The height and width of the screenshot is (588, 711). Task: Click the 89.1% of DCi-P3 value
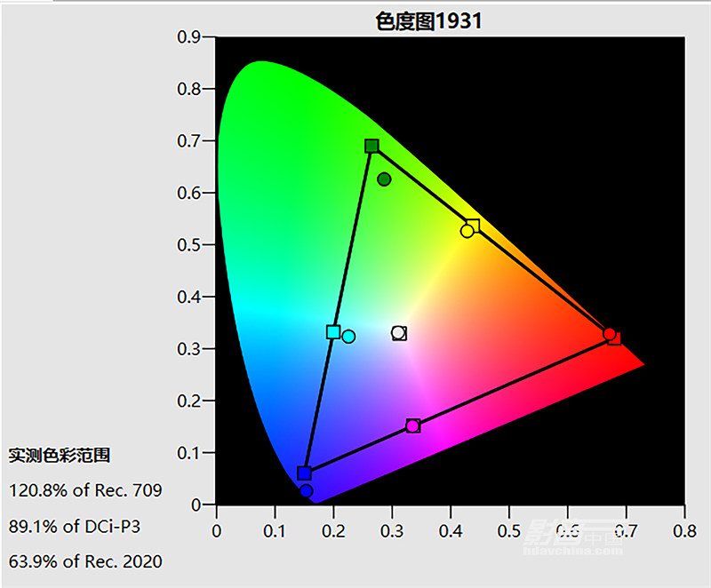point(75,527)
